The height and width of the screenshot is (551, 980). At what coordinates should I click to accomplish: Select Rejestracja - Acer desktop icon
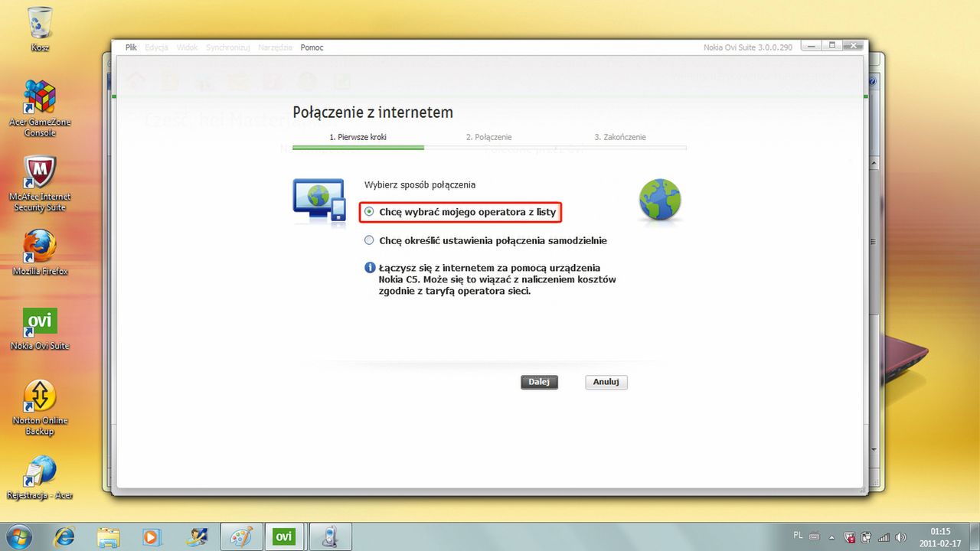coord(40,478)
